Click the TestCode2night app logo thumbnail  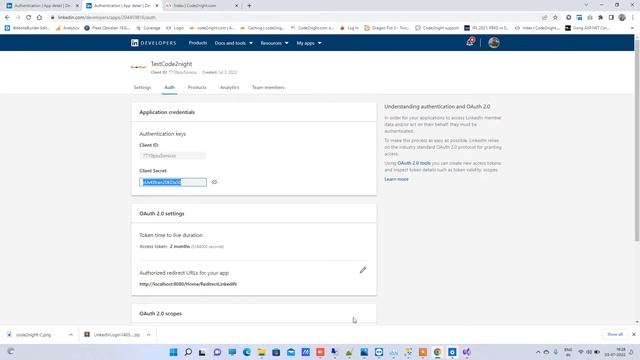pyautogui.click(x=138, y=67)
